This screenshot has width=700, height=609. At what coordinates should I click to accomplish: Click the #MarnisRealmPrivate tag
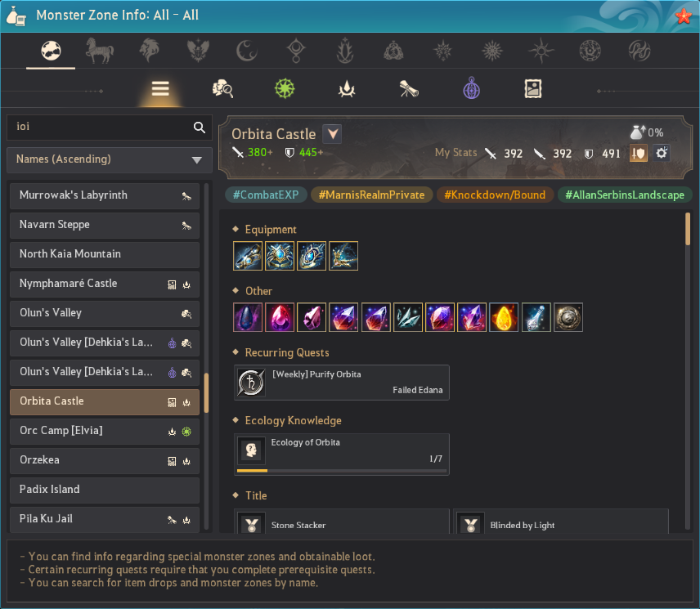(x=371, y=195)
